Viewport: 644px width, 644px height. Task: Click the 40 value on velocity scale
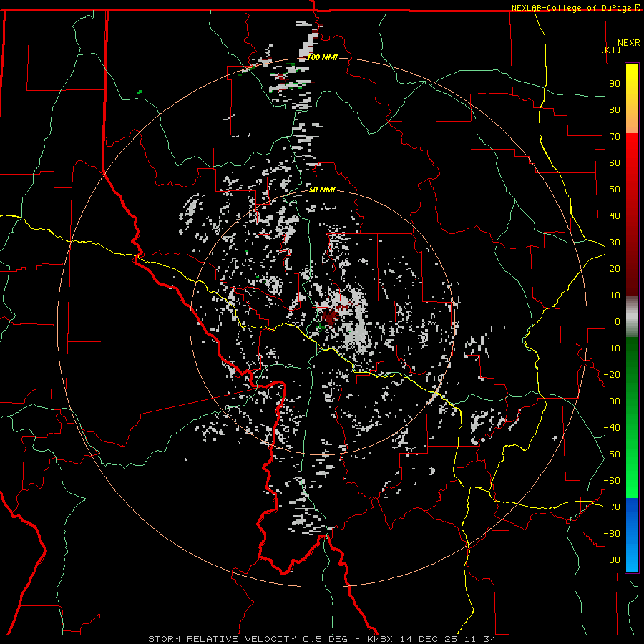615,216
